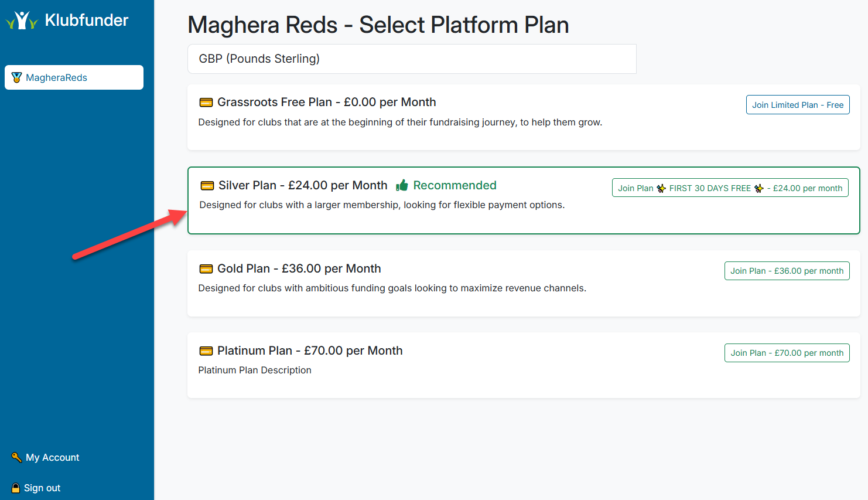The height and width of the screenshot is (500, 868).
Task: Click the thumbs-up Recommended icon
Action: pyautogui.click(x=402, y=185)
